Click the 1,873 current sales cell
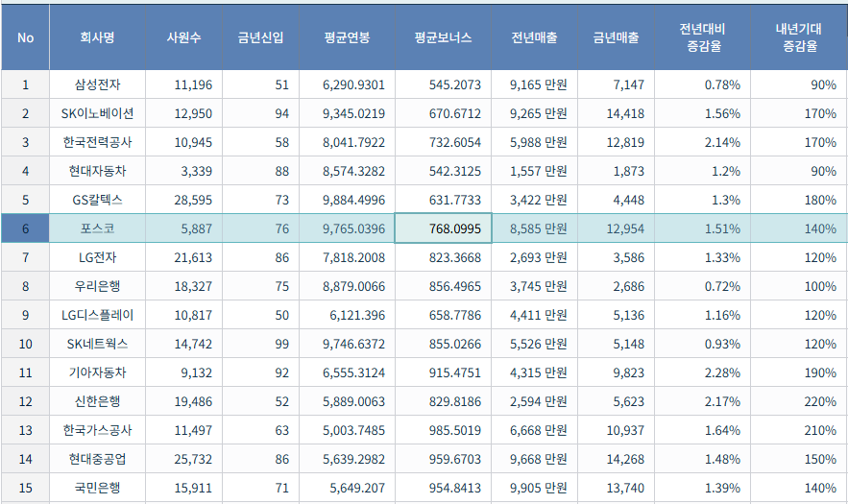Image resolution: width=848 pixels, height=504 pixels. (x=616, y=171)
